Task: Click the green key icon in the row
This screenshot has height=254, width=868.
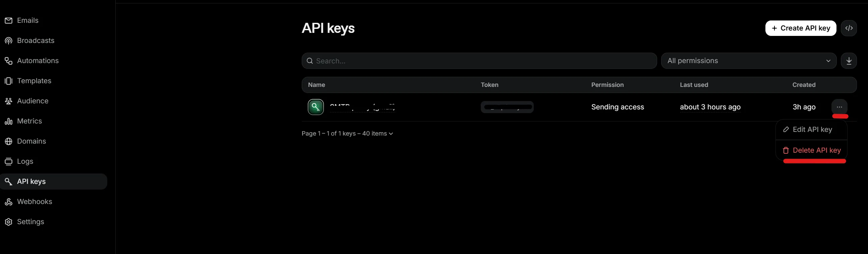Action: (x=316, y=107)
